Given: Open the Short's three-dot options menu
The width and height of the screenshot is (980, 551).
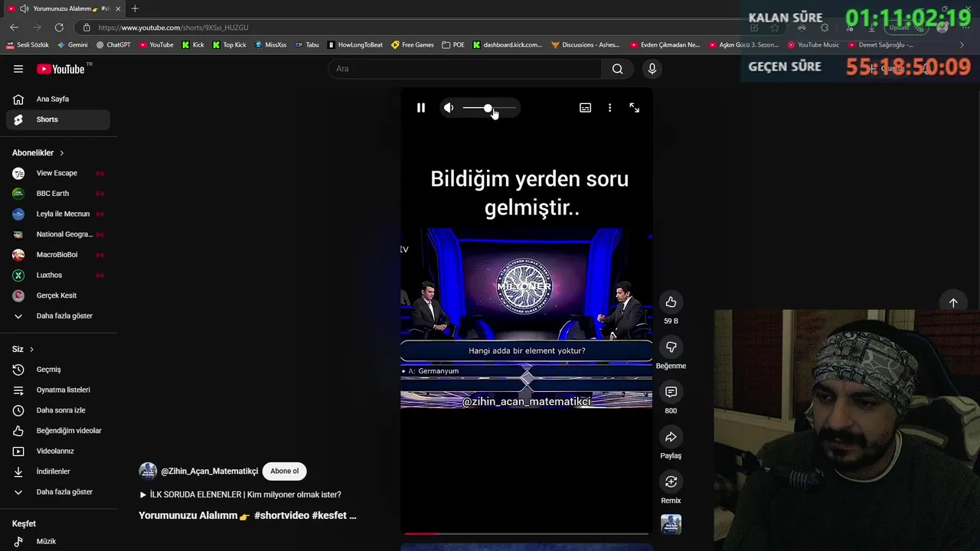Looking at the screenshot, I should [x=609, y=108].
